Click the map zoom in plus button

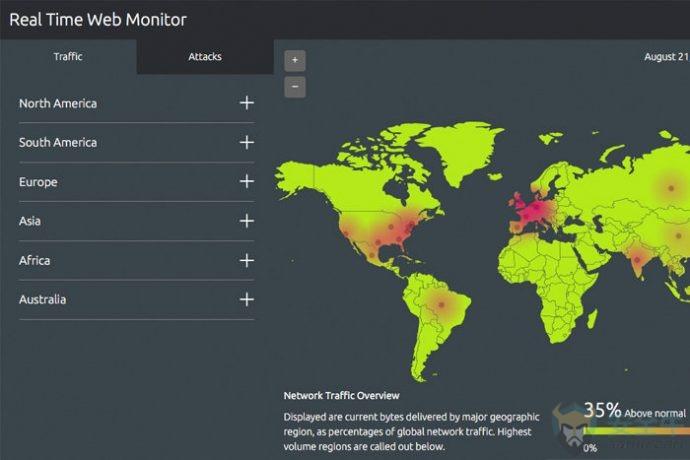(295, 60)
